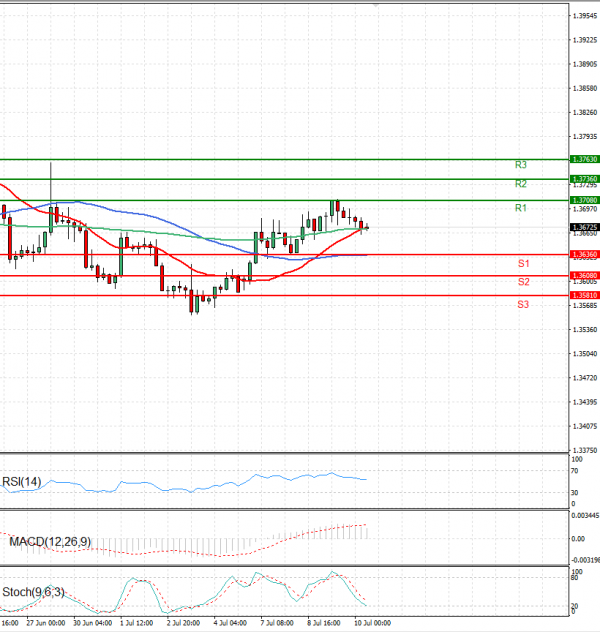Click the MACD scale value 0.003445

585,516
